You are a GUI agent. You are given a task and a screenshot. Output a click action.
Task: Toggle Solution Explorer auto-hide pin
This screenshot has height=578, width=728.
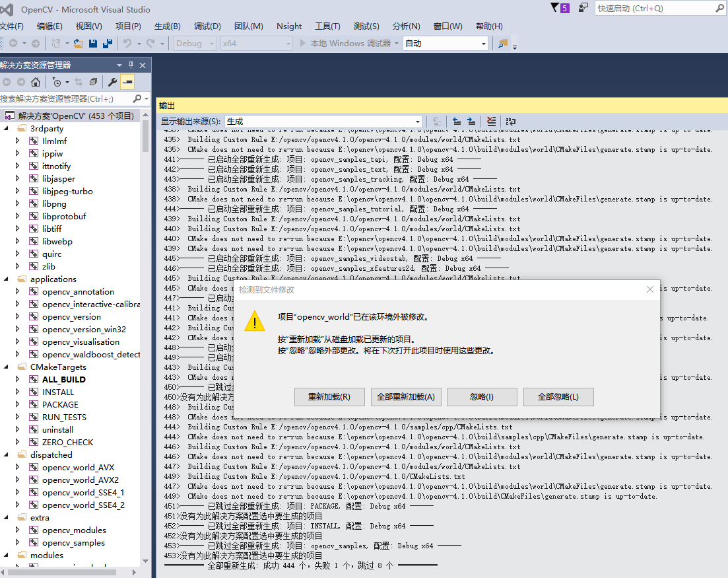[x=131, y=65]
